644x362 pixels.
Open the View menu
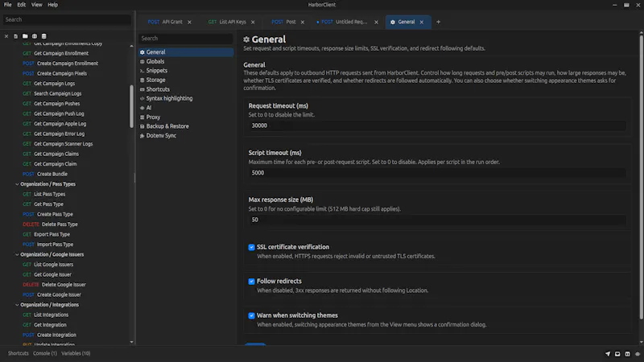(x=36, y=5)
